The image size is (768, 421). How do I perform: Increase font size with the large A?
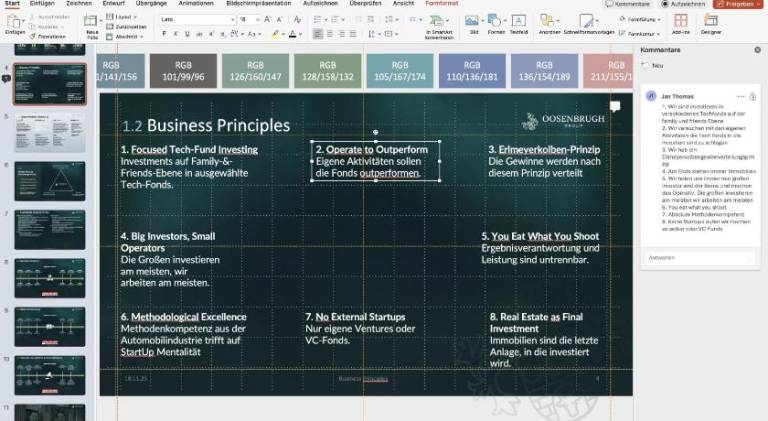coord(267,20)
